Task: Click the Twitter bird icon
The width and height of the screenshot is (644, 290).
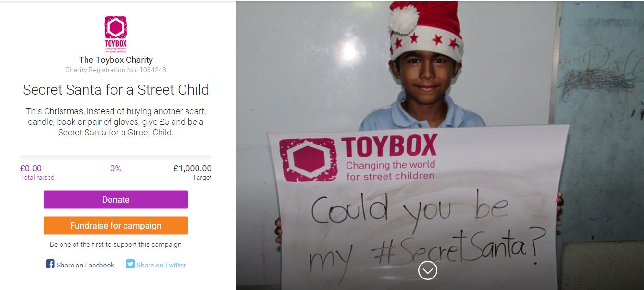Action: pos(130,264)
